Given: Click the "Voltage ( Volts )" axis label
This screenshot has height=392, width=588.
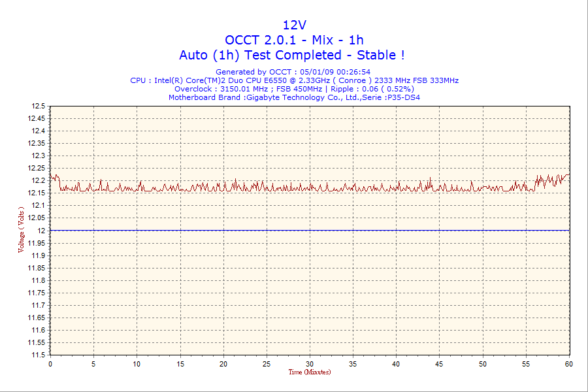Looking at the screenshot, I should click(x=22, y=229).
